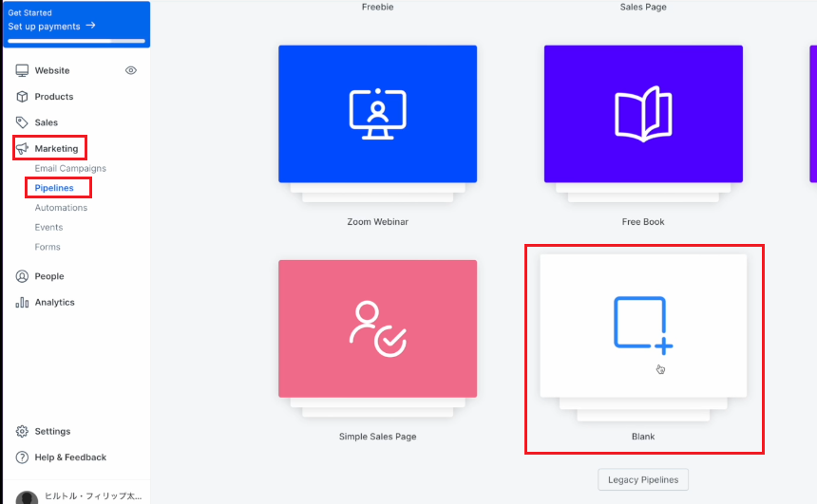Open the Sales section
Screen dimensions: 817x504
47,122
